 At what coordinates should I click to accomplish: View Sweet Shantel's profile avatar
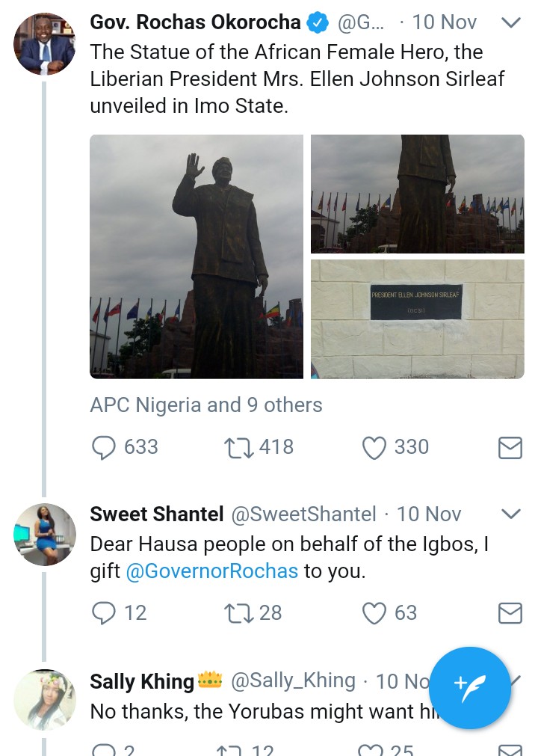[x=44, y=534]
